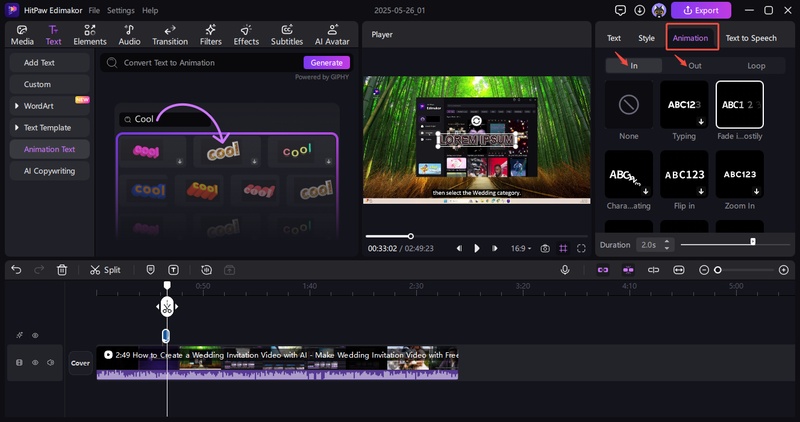This screenshot has width=800, height=422.
Task: Open the Help menu
Action: tap(150, 10)
